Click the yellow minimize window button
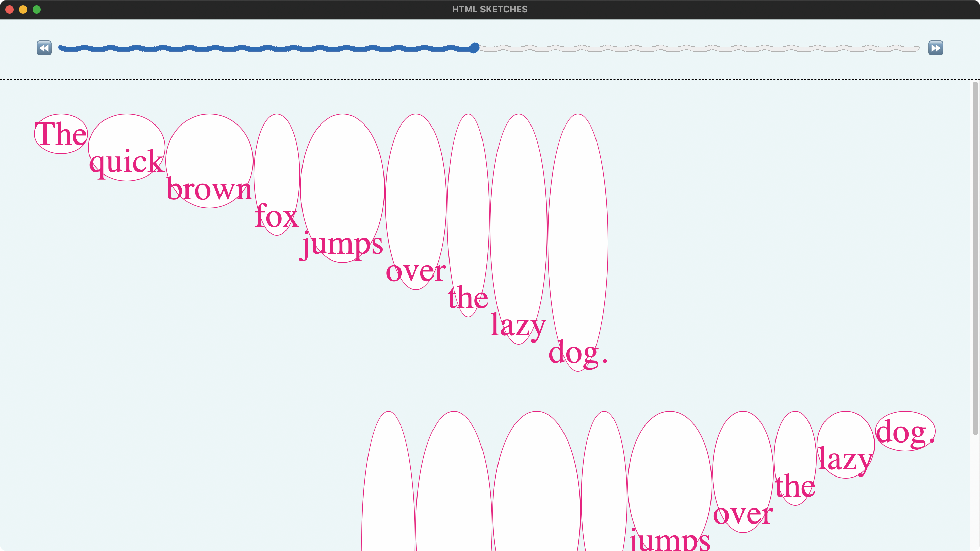 23,10
